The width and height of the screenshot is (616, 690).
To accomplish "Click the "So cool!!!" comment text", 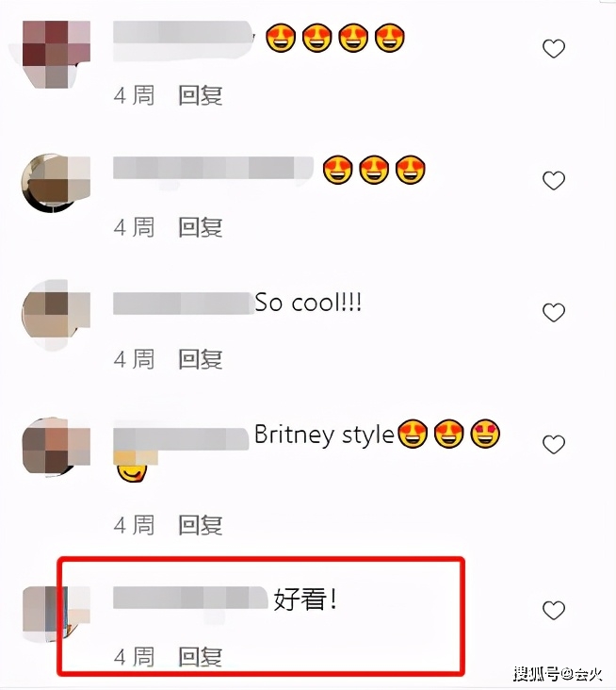I will click(x=308, y=303).
